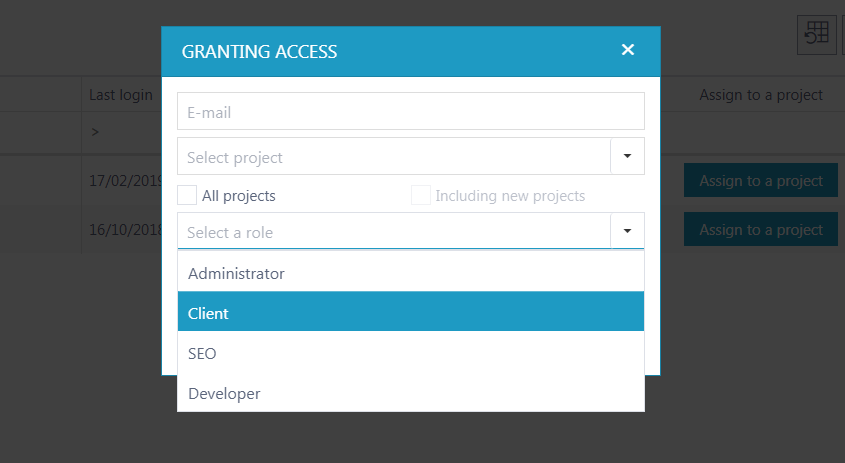Click the E-mail input field
Viewport: 845px width, 463px height.
411,111
